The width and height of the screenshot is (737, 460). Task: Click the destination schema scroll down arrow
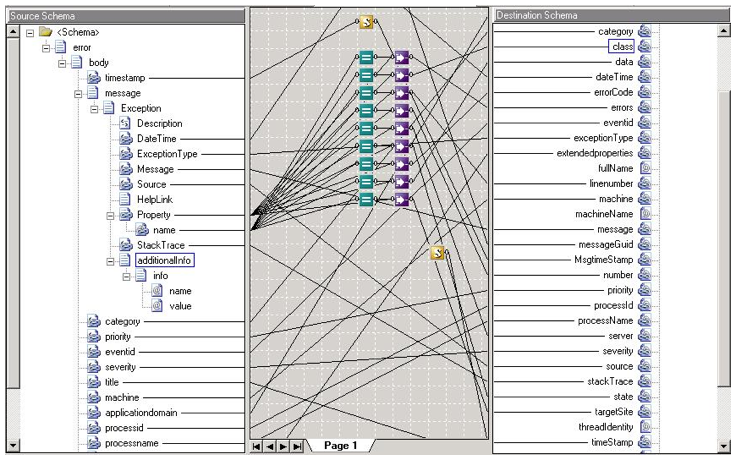click(724, 446)
